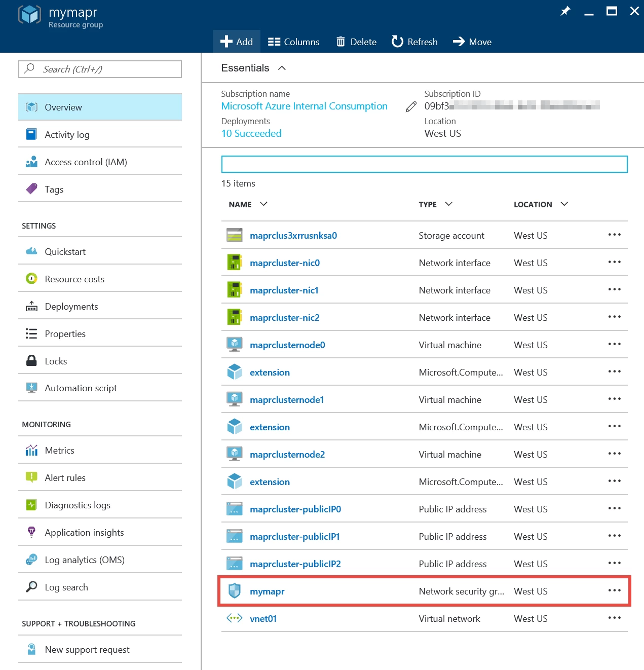The width and height of the screenshot is (644, 670).
Task: Click the Application insights bulb icon
Action: 31,532
